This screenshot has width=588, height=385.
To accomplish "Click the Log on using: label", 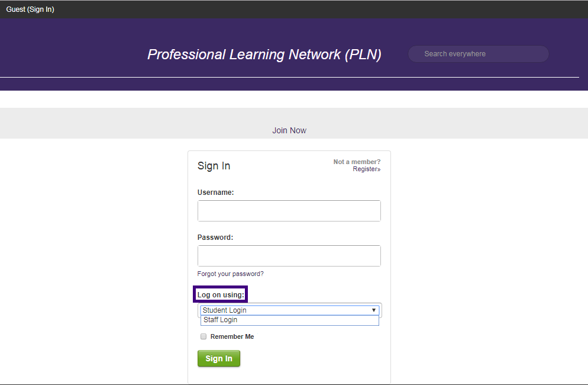I will (x=221, y=294).
